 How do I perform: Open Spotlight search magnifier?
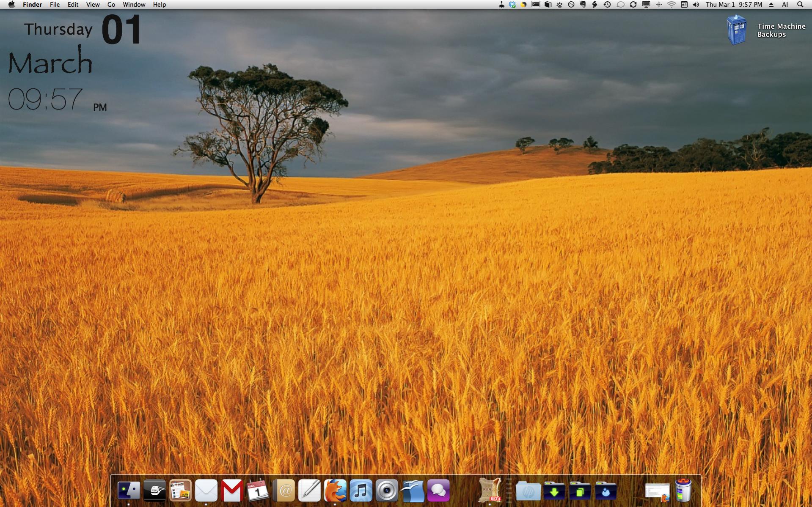tap(800, 4)
